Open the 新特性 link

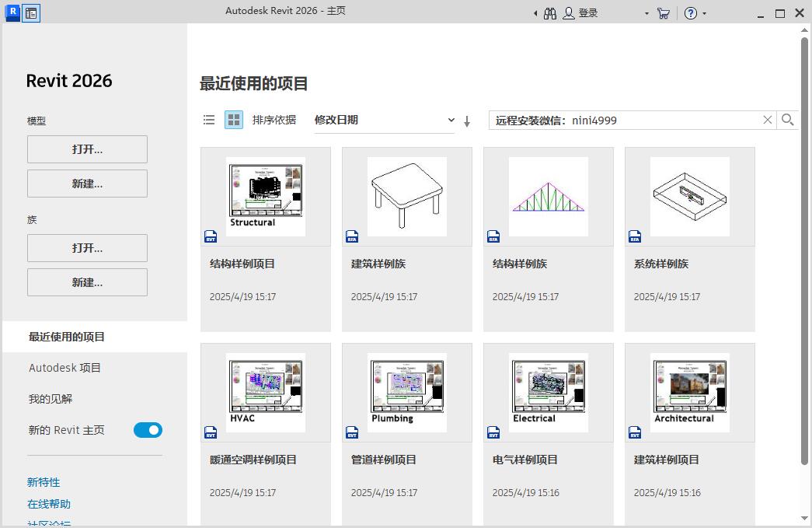point(44,482)
